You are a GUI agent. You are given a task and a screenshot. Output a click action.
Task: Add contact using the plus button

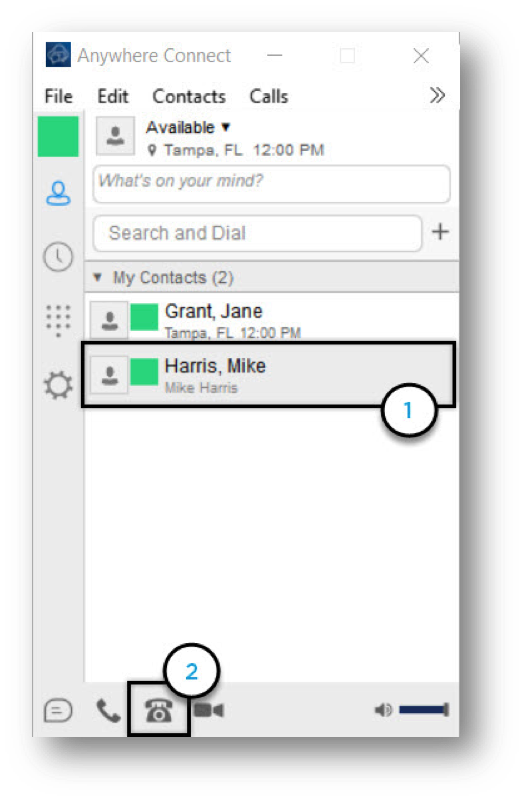coord(440,232)
